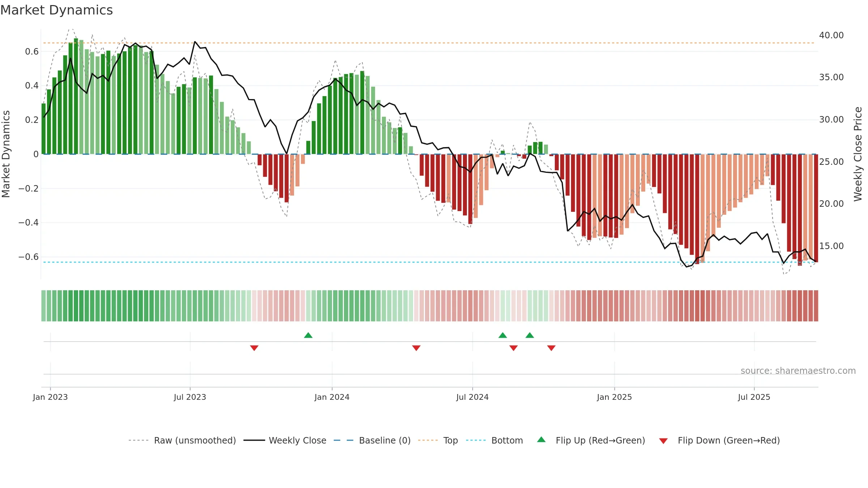Toggle Flip Down (Green→Red) legend entry
The height and width of the screenshot is (488, 868).
pos(719,440)
